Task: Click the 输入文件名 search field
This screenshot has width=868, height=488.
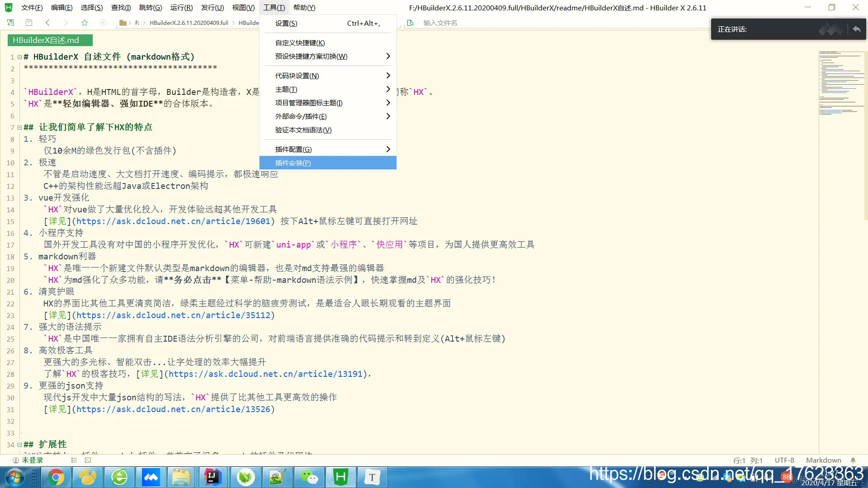Action: point(441,23)
